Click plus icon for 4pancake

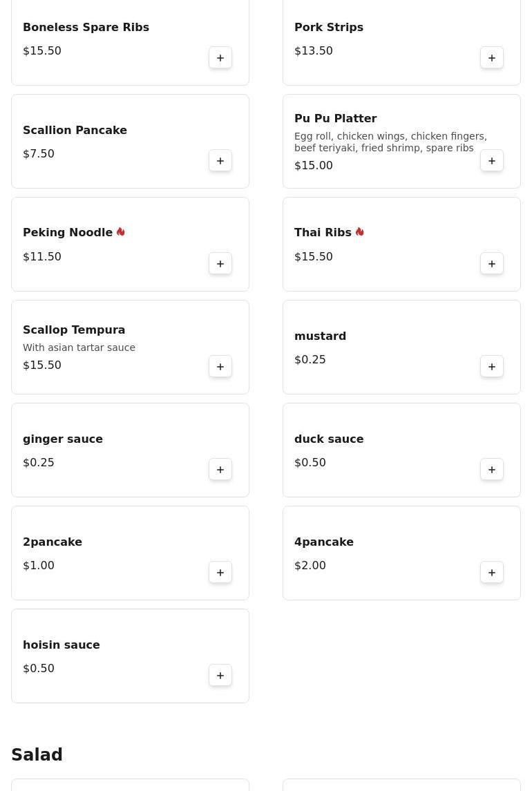(x=492, y=573)
